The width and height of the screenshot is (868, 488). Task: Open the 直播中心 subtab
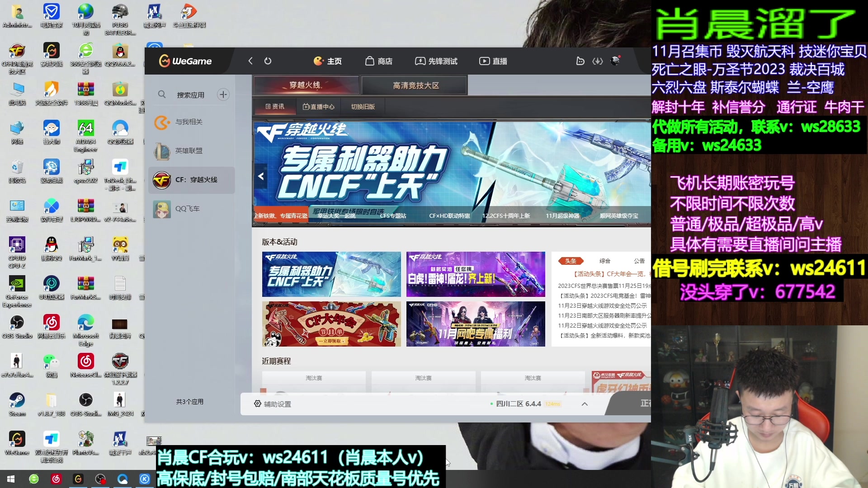pyautogui.click(x=319, y=107)
